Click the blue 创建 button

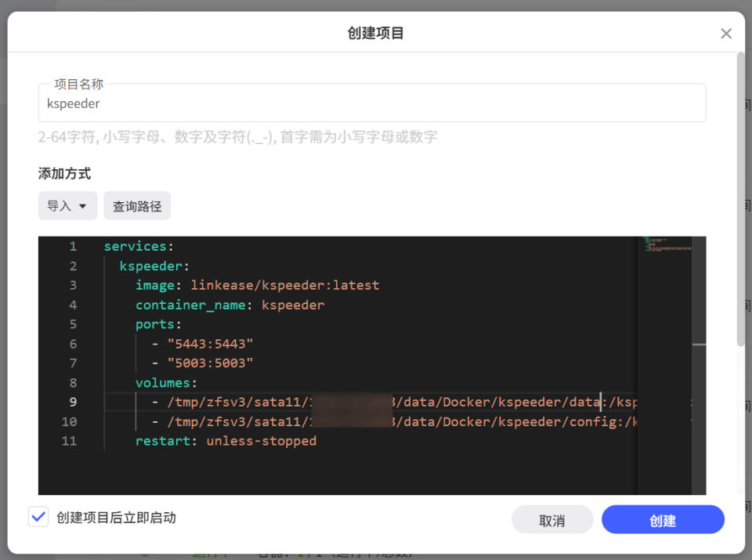pos(663,519)
